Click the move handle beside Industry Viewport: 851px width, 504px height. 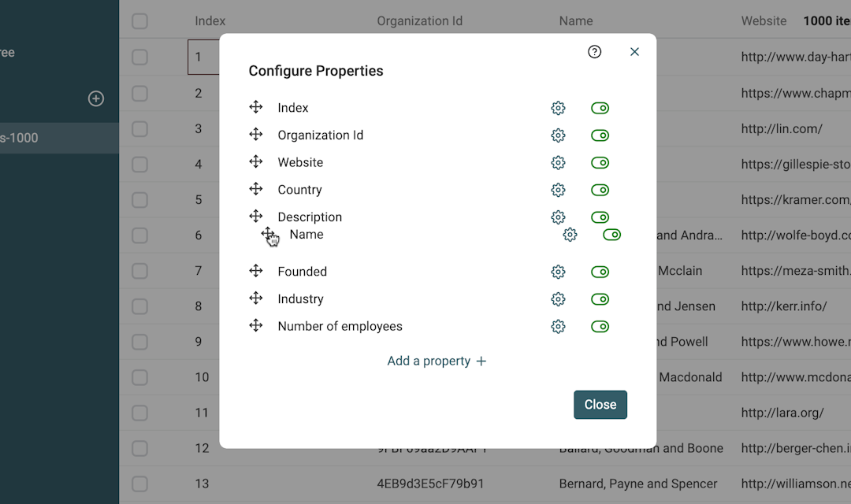tap(256, 299)
